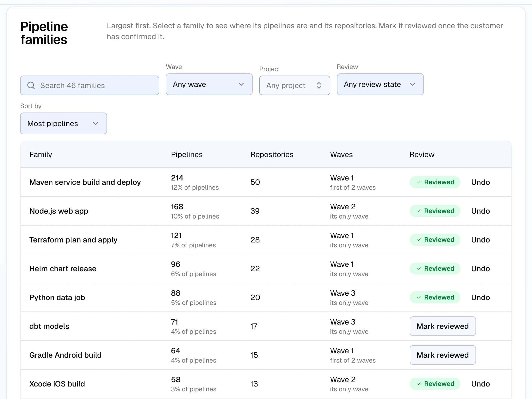Open the Any review state dropdown

380,84
